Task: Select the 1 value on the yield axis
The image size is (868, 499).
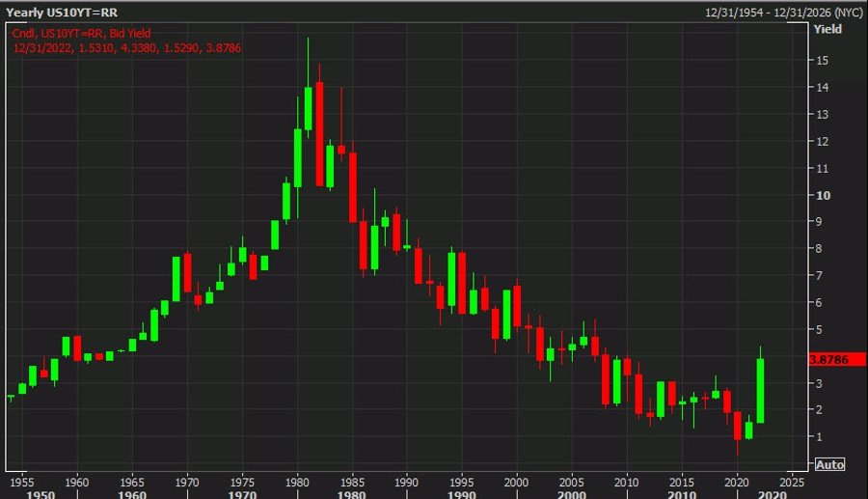Action: pos(820,437)
